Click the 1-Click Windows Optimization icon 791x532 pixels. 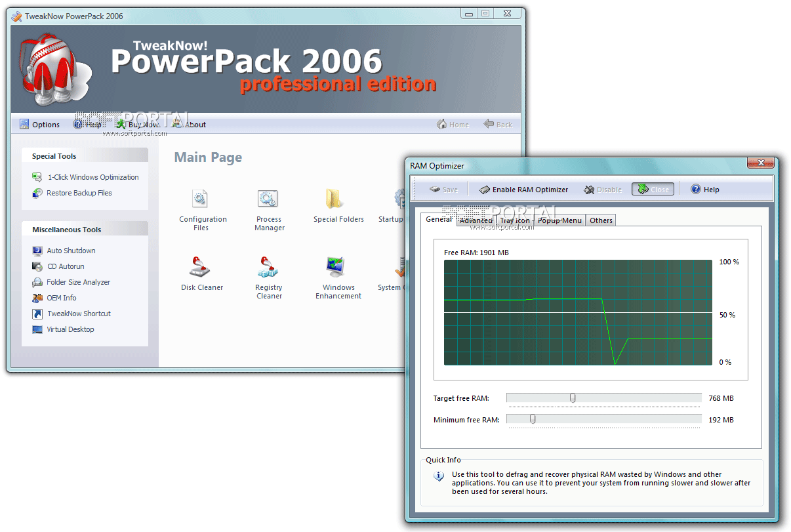[x=37, y=177]
